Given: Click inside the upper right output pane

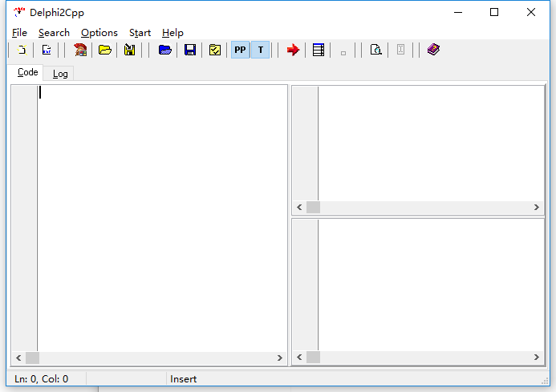Looking at the screenshot, I should pos(431,143).
